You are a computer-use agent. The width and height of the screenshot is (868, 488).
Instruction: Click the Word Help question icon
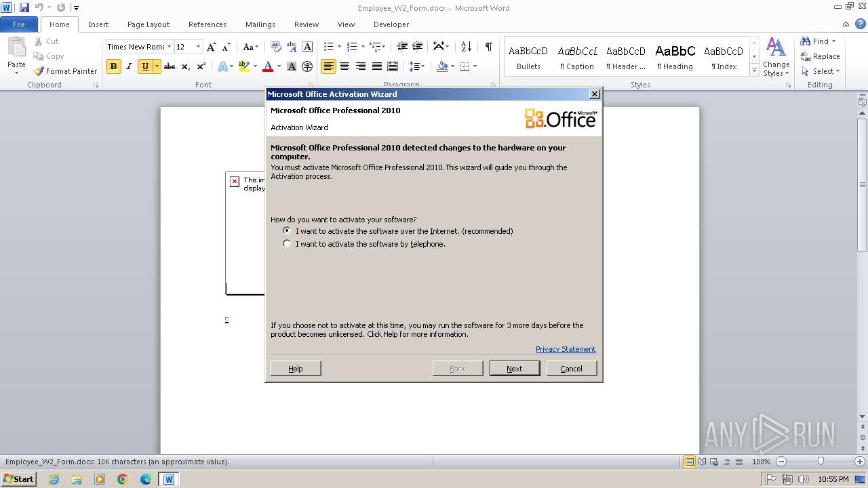click(x=861, y=24)
